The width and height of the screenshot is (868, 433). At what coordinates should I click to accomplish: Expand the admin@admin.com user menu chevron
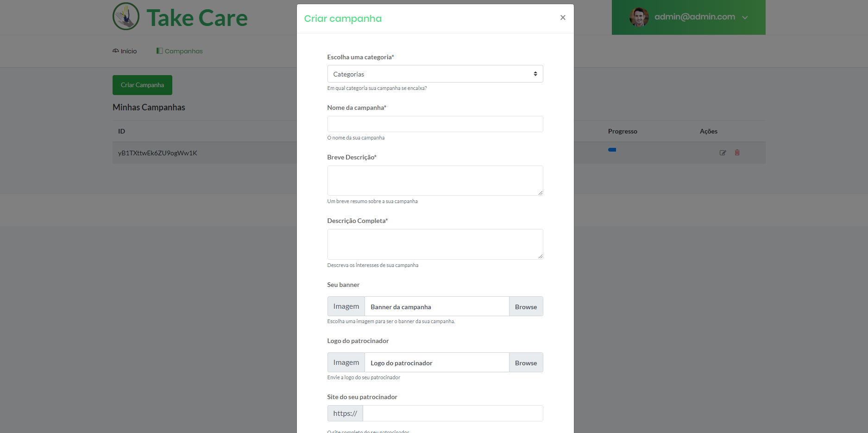[x=745, y=18]
